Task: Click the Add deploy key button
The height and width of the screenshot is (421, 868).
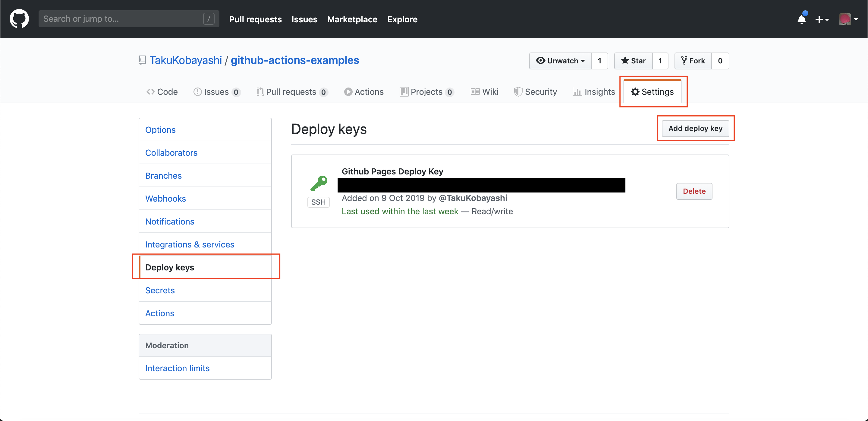Action: [x=695, y=129]
